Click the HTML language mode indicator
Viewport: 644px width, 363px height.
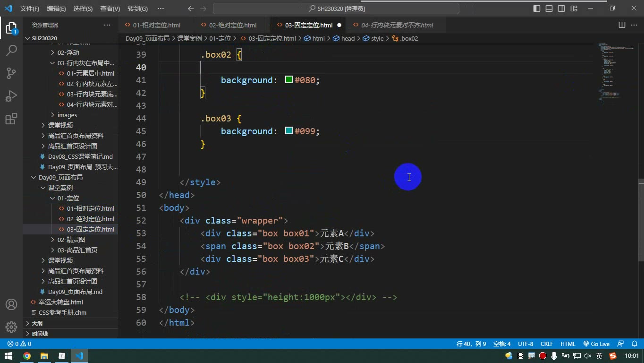click(568, 344)
